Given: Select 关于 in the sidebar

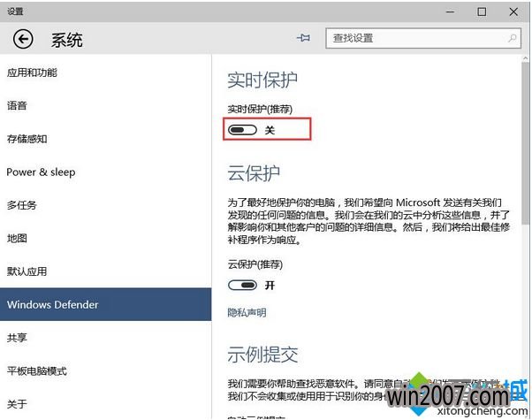Looking at the screenshot, I should pos(17,404).
